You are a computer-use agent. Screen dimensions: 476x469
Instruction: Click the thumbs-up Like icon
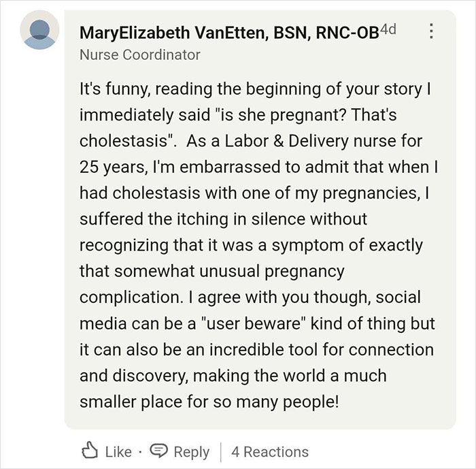point(90,451)
